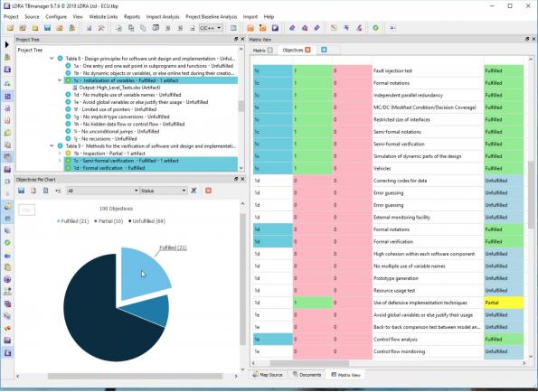
Task: Switch to the Documents bottom tab
Action: [x=307, y=375]
